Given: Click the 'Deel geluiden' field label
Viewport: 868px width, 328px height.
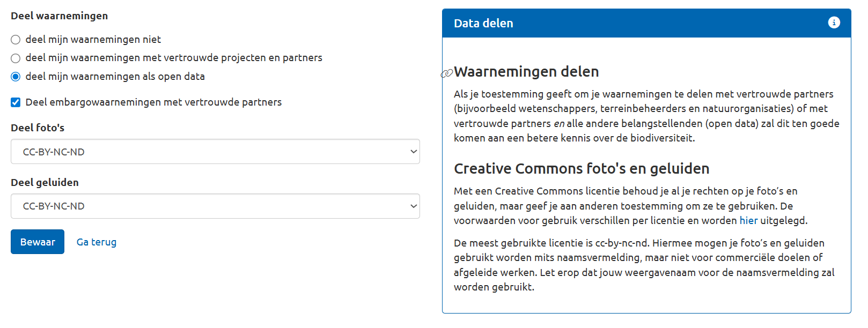Looking at the screenshot, I should pyautogui.click(x=45, y=182).
